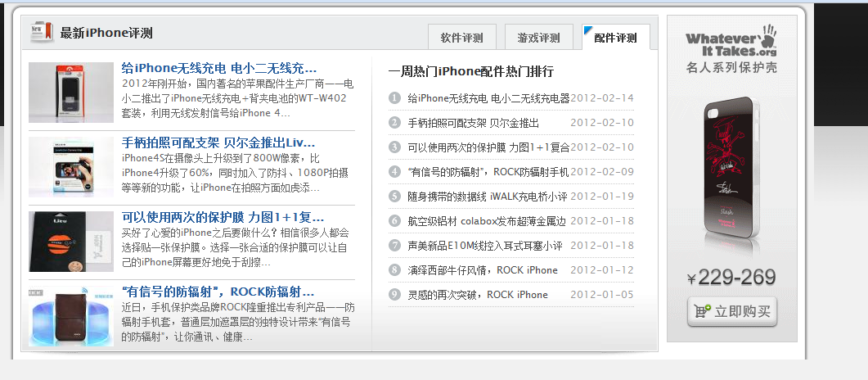
Task: Click the 最新iPhone评测 section heading
Action: (106, 33)
